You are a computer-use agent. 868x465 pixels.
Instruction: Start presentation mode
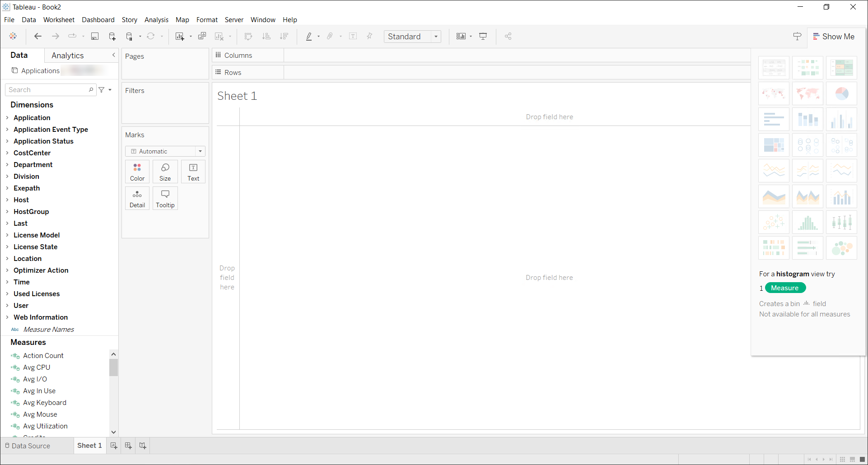coord(483,36)
